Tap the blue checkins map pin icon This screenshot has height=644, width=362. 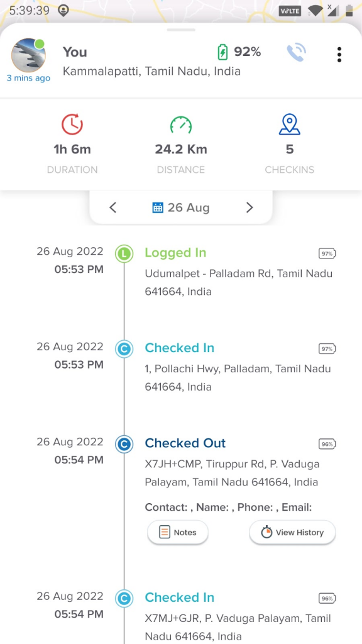tap(289, 125)
